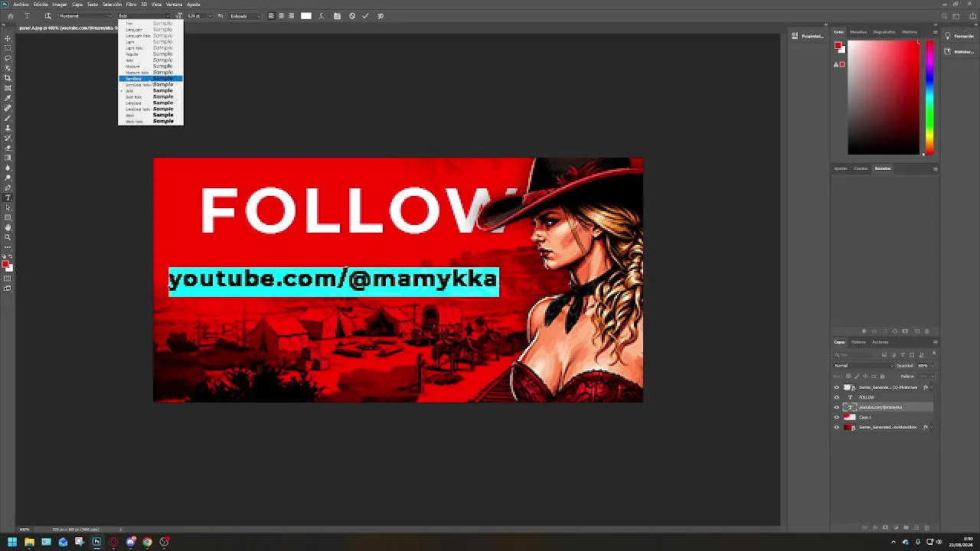The width and height of the screenshot is (980, 551).
Task: Hide the bottom Gemini_Generated layer
Action: pos(836,427)
